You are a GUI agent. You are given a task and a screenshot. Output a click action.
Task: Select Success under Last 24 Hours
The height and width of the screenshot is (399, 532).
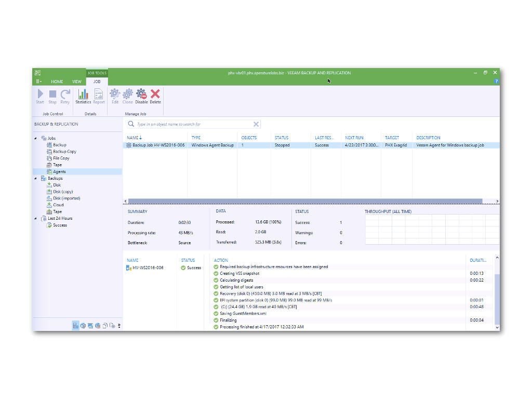(57, 225)
